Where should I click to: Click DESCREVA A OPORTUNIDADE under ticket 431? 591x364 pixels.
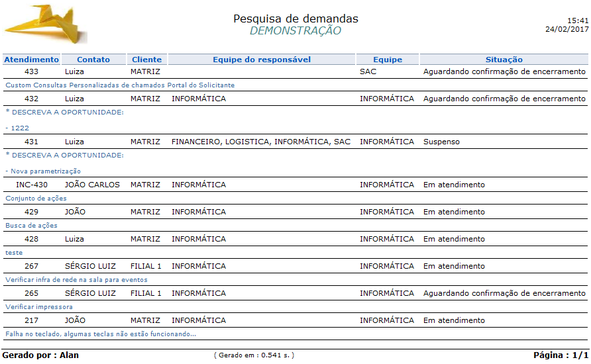click(64, 155)
